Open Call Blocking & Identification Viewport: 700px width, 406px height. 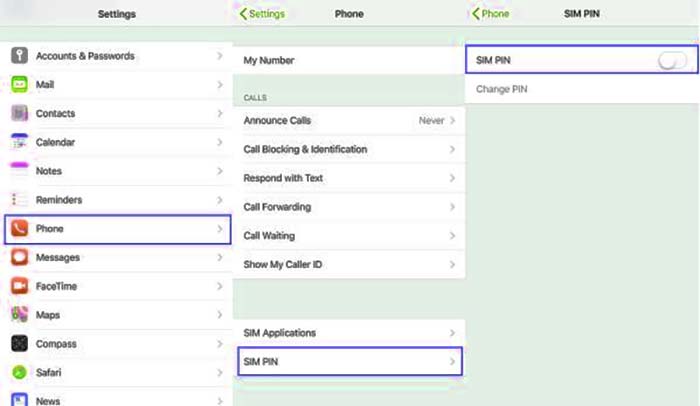tap(349, 149)
